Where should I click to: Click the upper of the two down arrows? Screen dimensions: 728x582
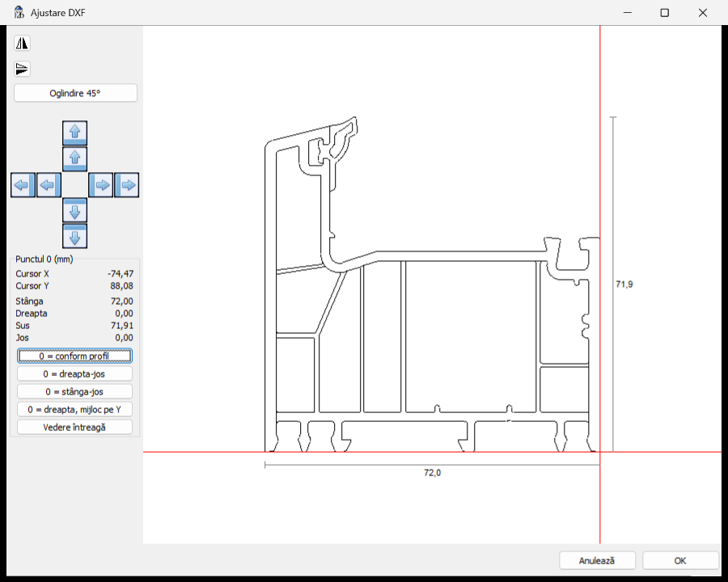pos(74,211)
